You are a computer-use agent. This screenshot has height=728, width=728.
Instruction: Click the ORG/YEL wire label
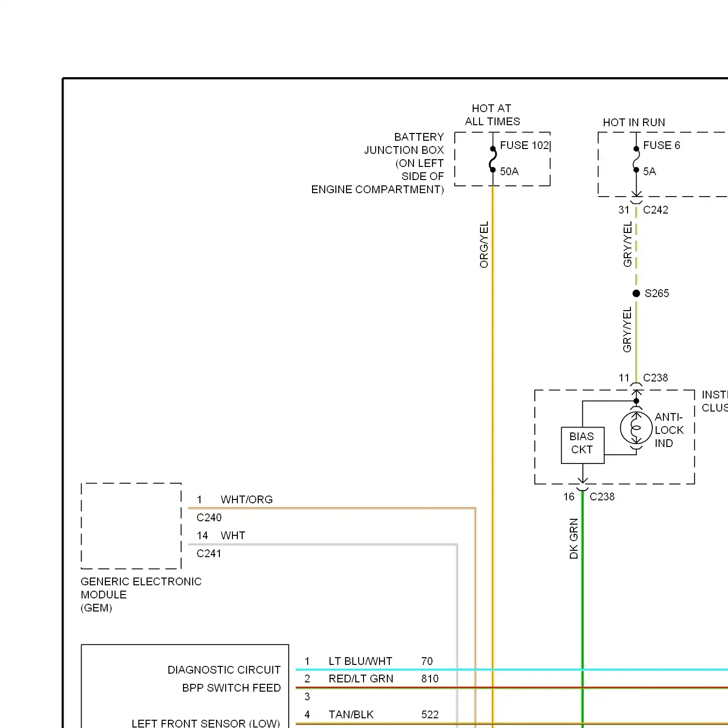pos(484,245)
